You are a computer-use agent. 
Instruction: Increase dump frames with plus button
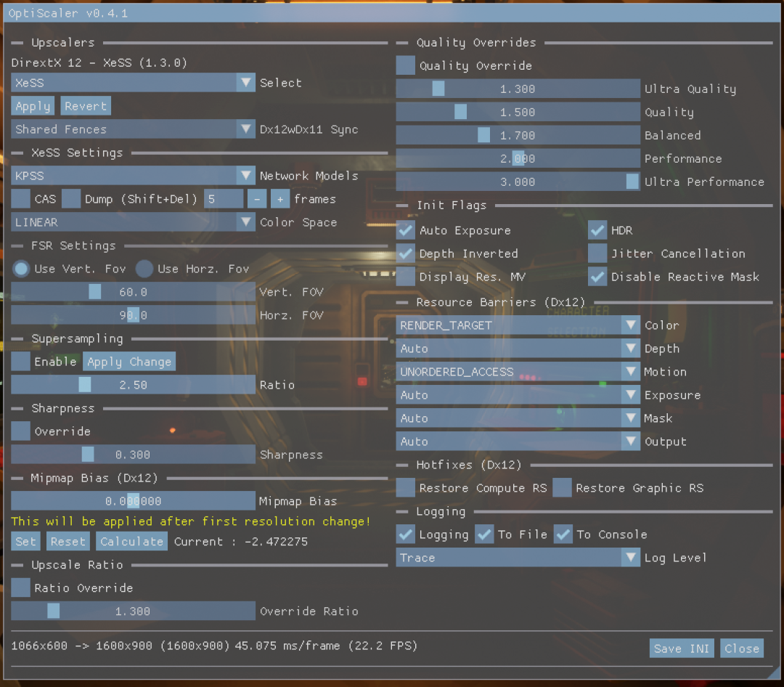click(280, 199)
